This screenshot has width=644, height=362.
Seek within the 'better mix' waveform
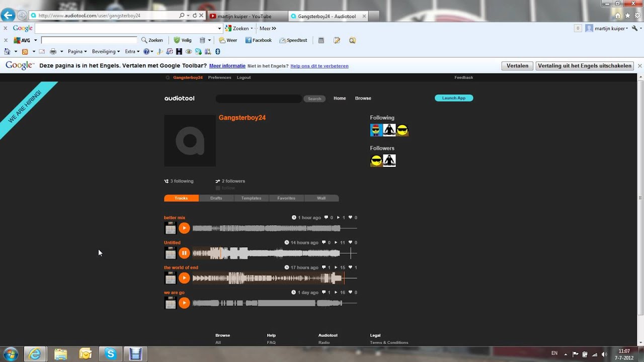[x=275, y=228]
